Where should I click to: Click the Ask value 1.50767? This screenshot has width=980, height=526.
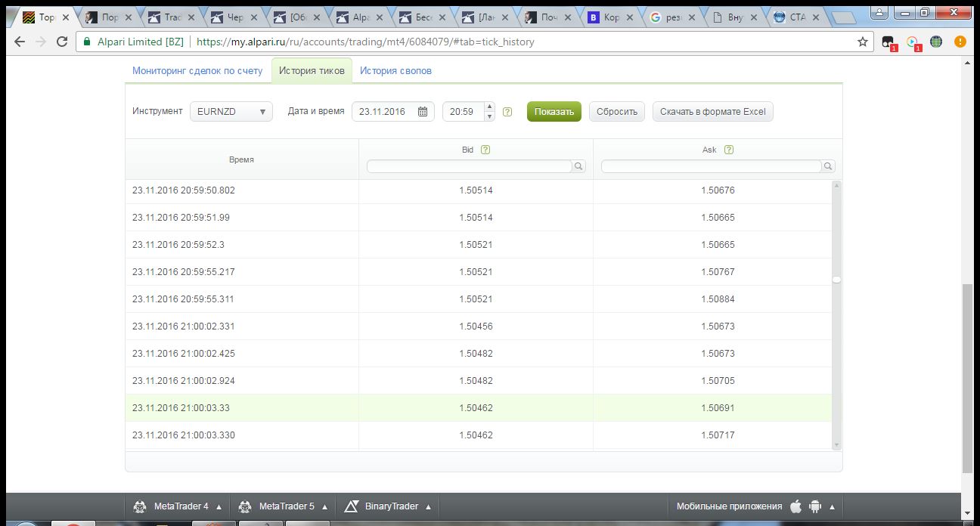[718, 272]
